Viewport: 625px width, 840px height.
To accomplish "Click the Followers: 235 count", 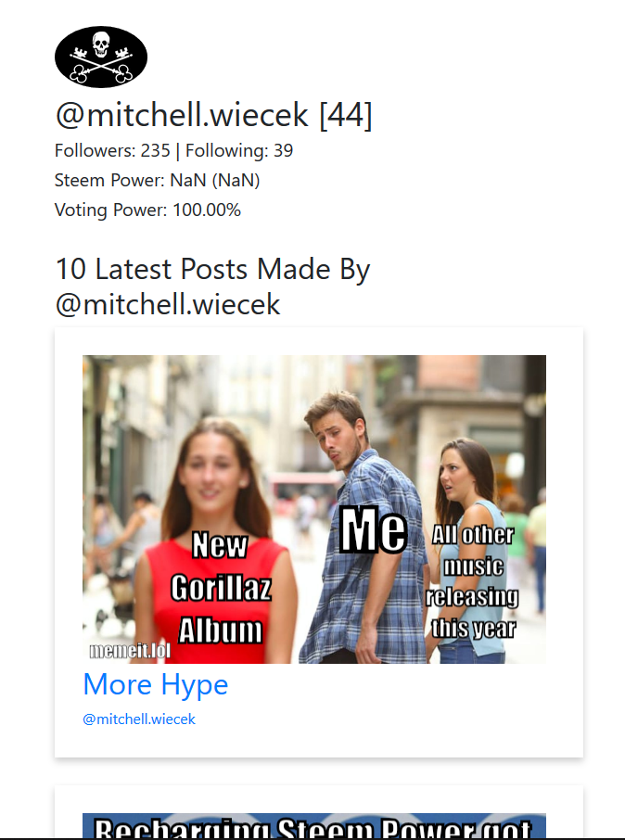I will tap(112, 150).
